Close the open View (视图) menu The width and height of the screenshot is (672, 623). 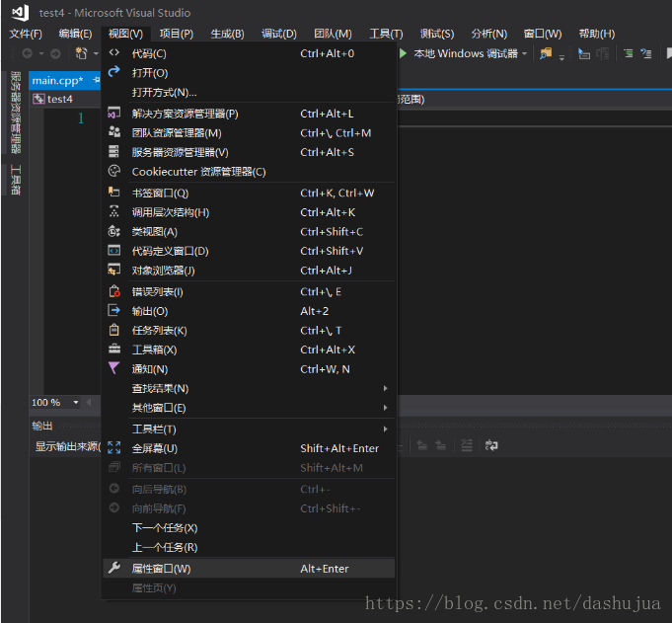(125, 34)
